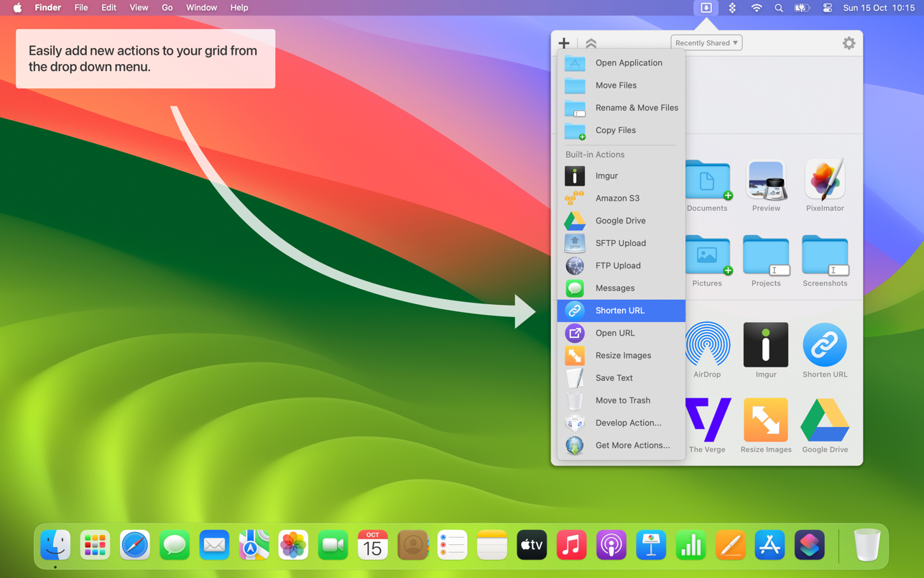Open Dropzone settings gear
This screenshot has width=924, height=578.
tap(849, 43)
